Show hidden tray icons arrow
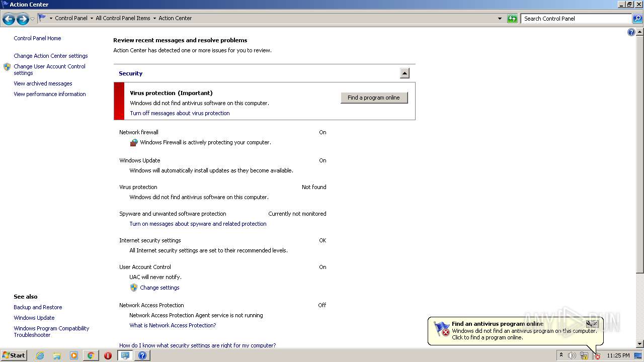 tap(561, 355)
